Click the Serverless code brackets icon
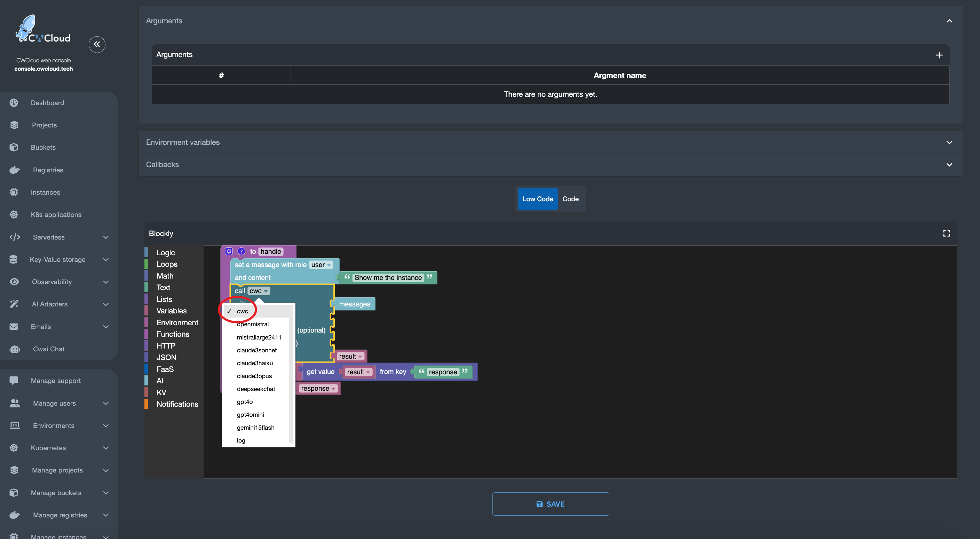 click(x=15, y=237)
